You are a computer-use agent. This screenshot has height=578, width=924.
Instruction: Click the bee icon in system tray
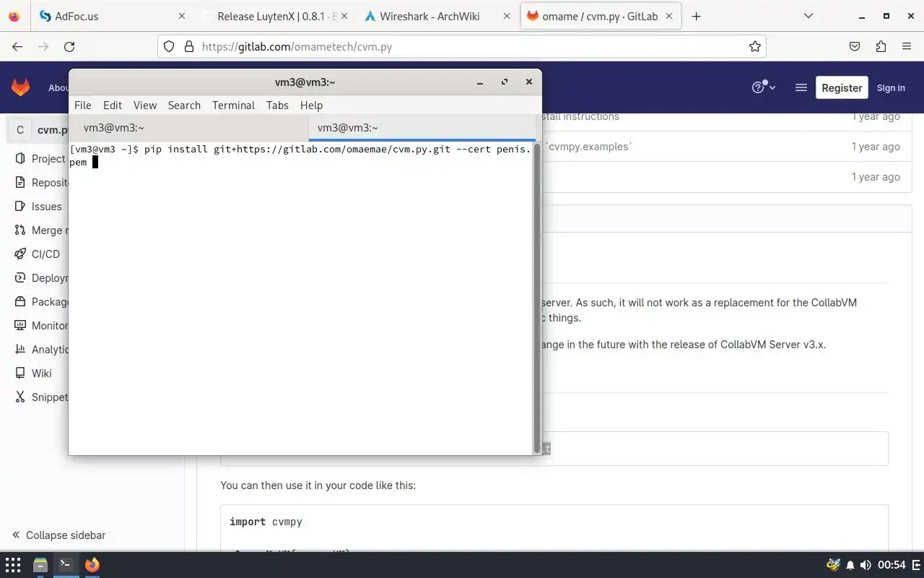point(834,564)
